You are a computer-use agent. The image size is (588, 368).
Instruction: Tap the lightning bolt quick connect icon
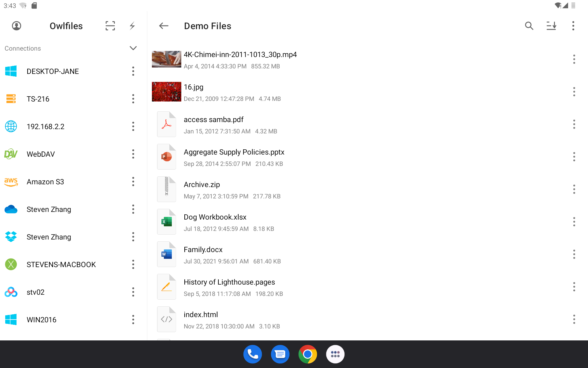(132, 26)
